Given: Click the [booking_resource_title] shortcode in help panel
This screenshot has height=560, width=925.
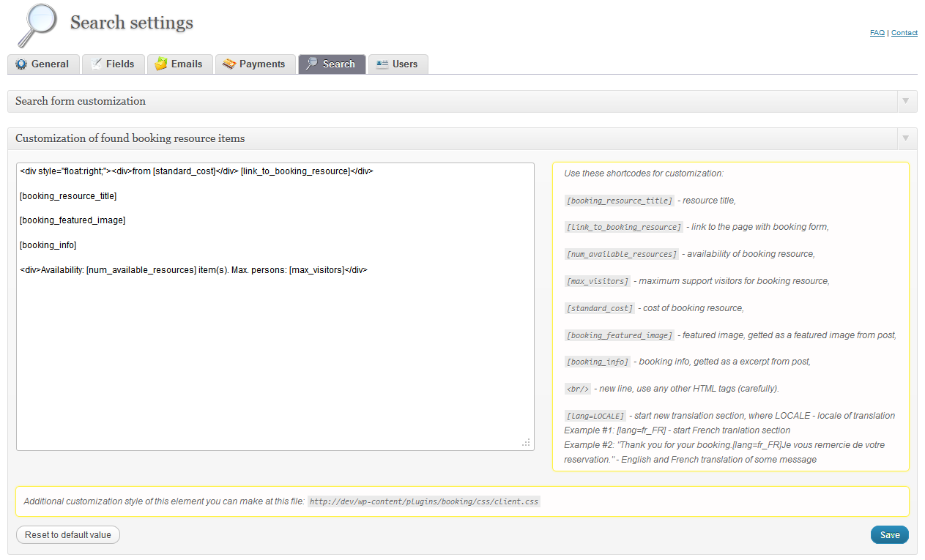Looking at the screenshot, I should pyautogui.click(x=619, y=201).
